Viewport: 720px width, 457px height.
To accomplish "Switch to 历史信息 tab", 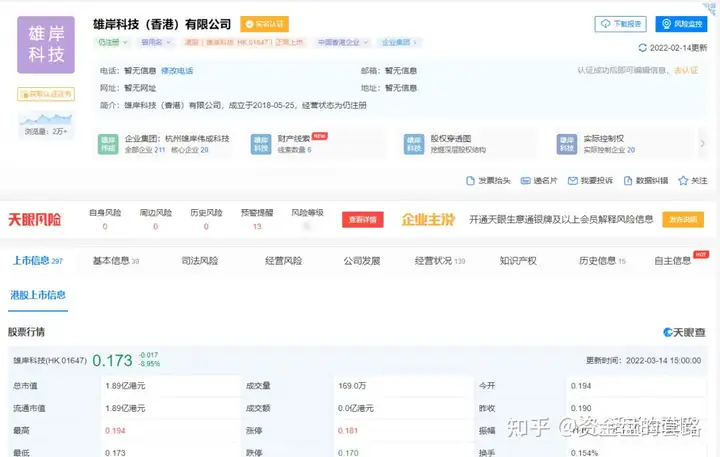I will (602, 261).
